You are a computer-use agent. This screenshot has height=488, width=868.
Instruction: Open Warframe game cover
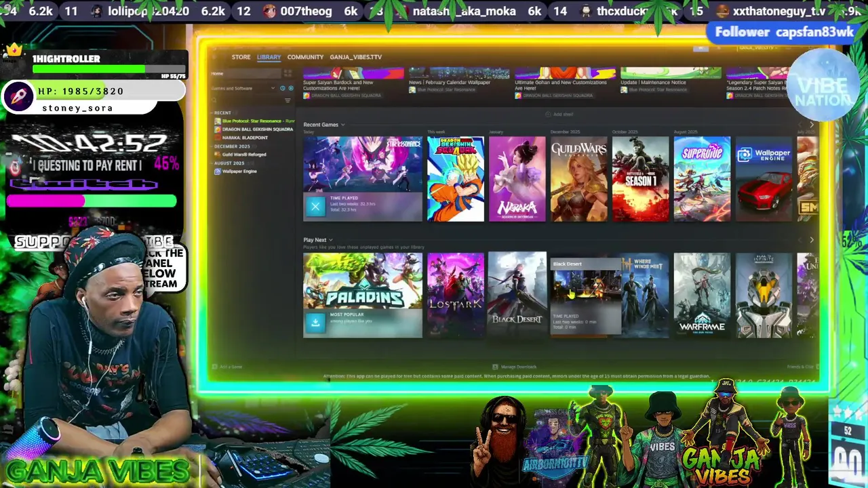[702, 295]
